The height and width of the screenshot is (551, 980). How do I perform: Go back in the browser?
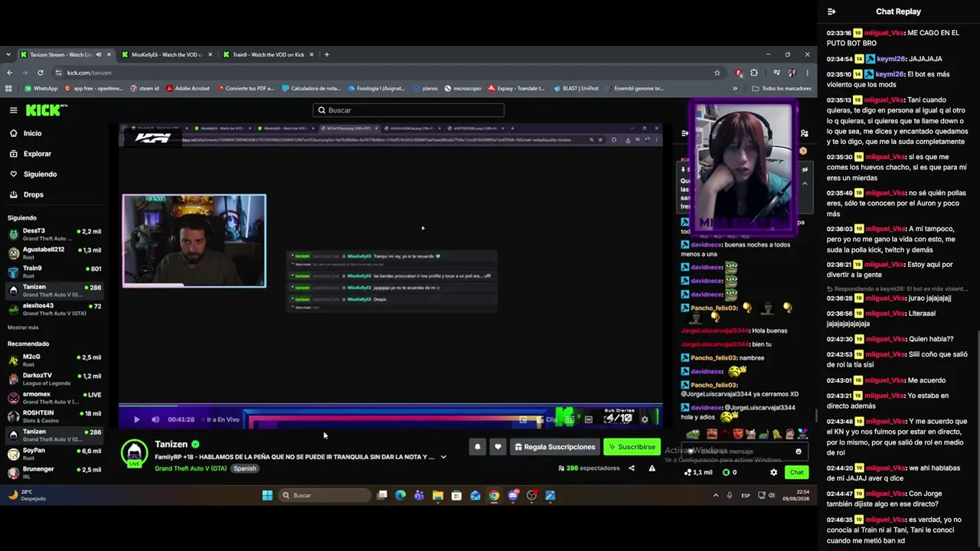point(9,73)
